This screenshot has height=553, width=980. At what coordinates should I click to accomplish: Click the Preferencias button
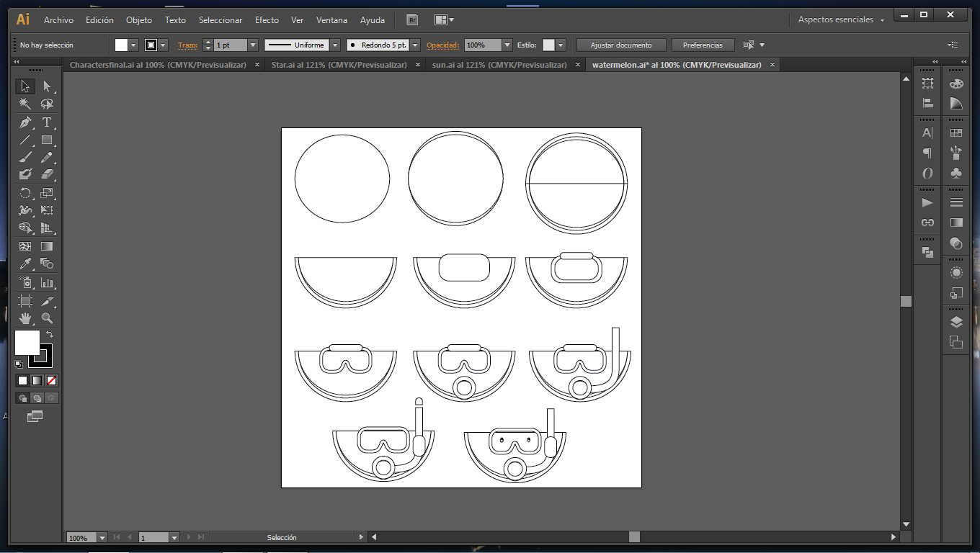pos(703,45)
